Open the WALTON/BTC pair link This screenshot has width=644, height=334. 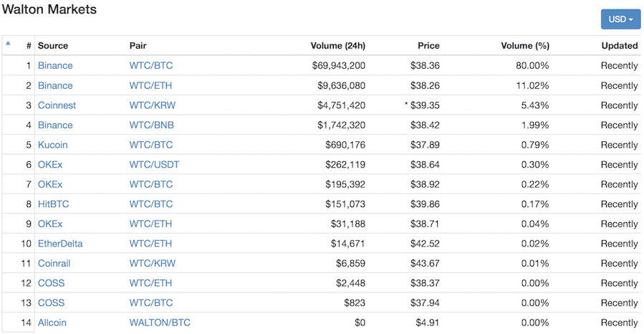click(160, 323)
